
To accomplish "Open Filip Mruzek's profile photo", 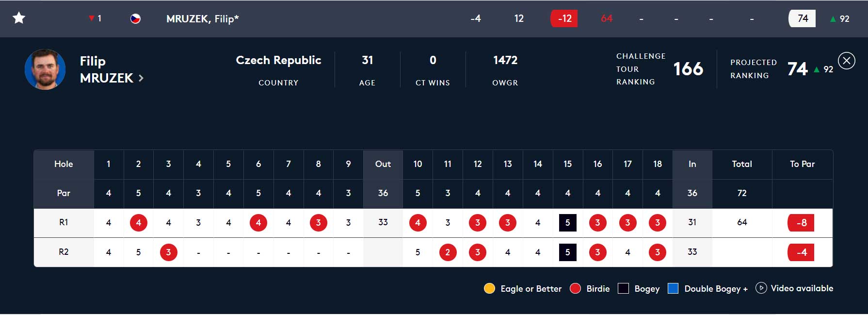I will 45,69.
